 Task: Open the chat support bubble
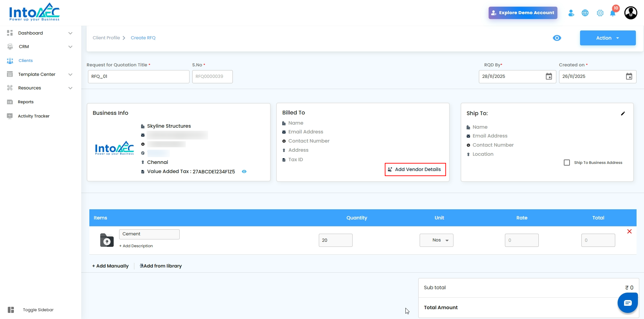pos(628,303)
